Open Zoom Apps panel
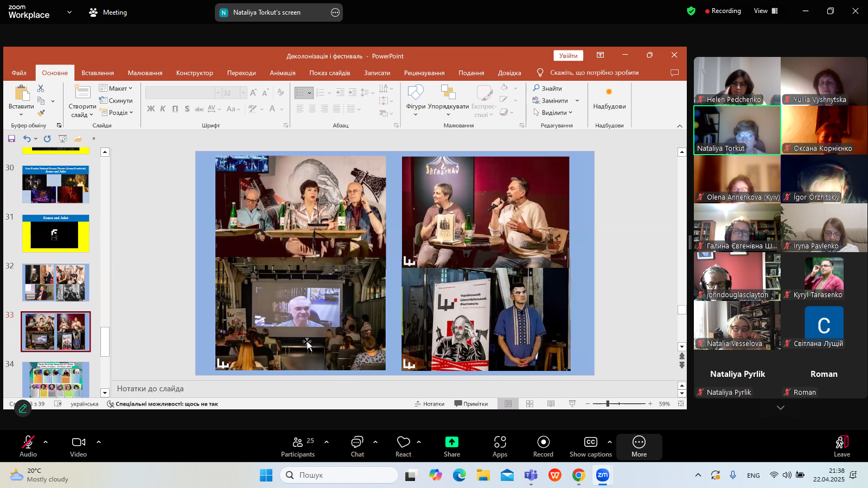The width and height of the screenshot is (868, 488). click(500, 446)
